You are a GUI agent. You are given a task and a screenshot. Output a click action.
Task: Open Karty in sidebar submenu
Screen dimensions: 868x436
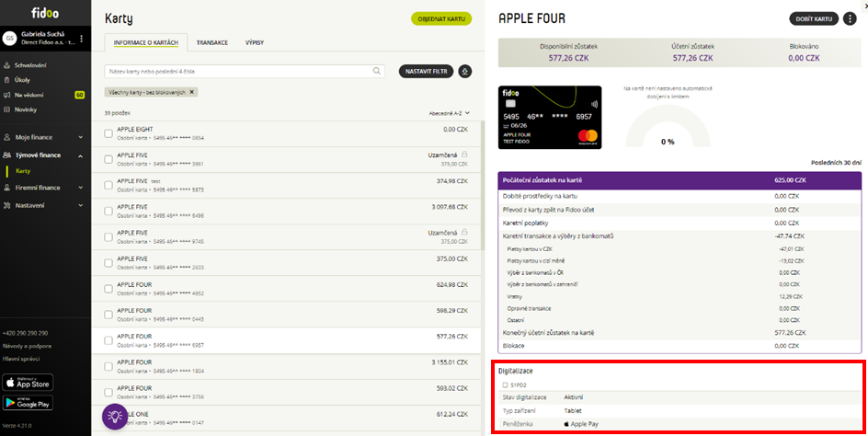24,171
